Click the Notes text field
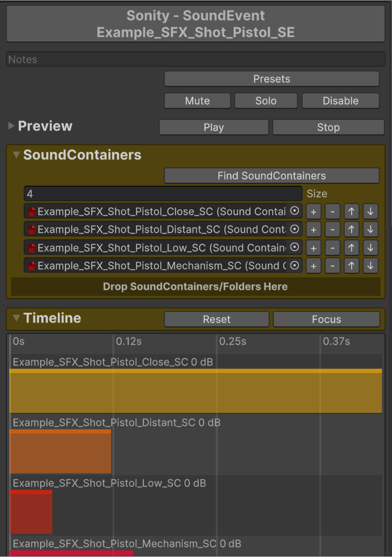This screenshot has width=392, height=557. [195, 59]
